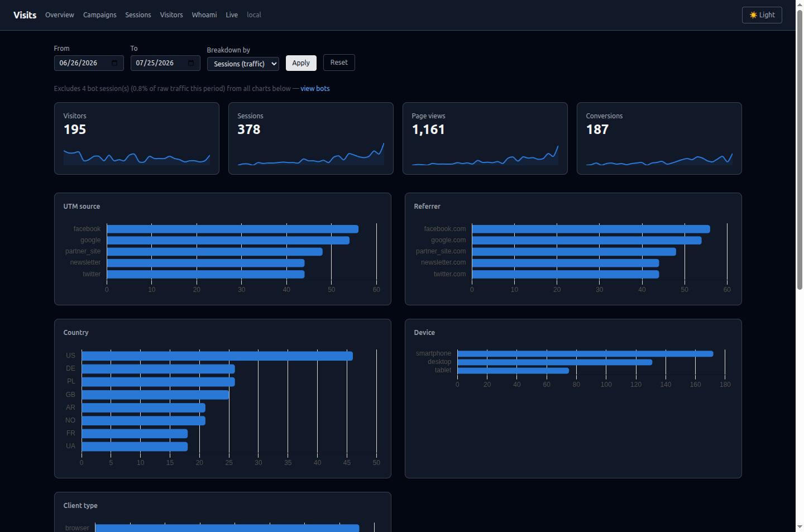Click the NO label in Country chart
The width and height of the screenshot is (804, 532).
70,421
